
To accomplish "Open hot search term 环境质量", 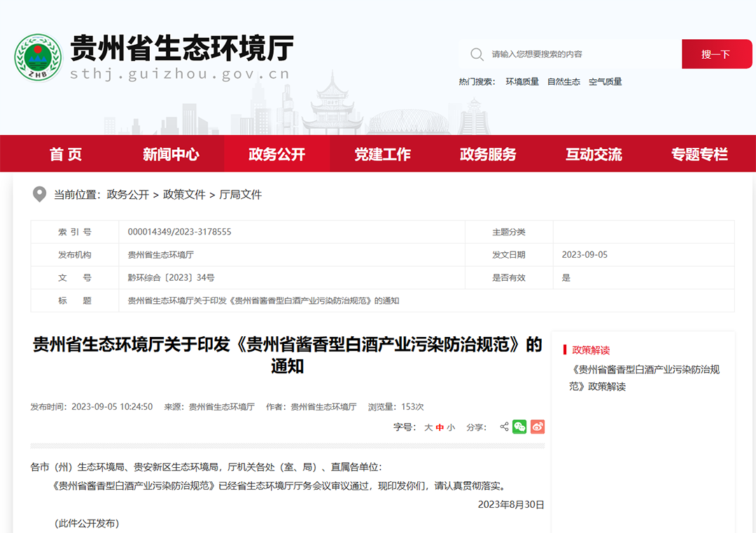I will [x=522, y=82].
